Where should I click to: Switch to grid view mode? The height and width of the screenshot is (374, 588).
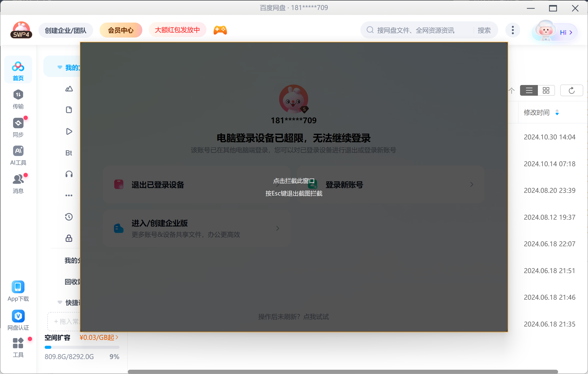click(x=546, y=90)
